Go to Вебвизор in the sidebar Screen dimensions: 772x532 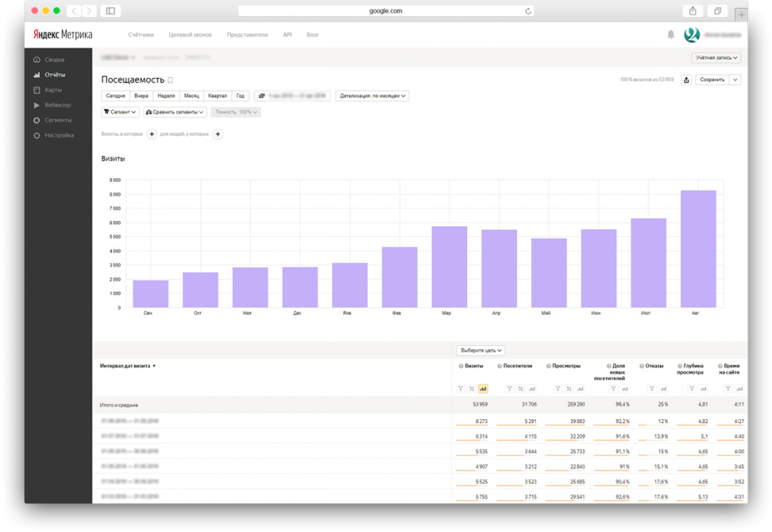coord(57,105)
